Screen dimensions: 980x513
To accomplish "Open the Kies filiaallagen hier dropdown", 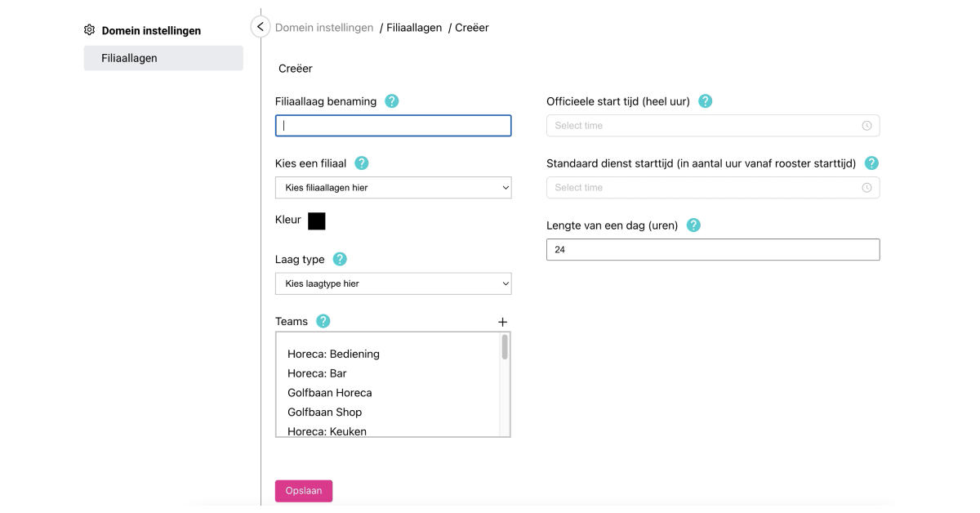I will tap(393, 188).
